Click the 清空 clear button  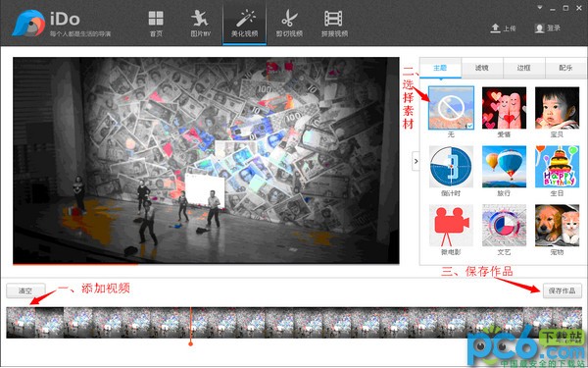pos(25,290)
